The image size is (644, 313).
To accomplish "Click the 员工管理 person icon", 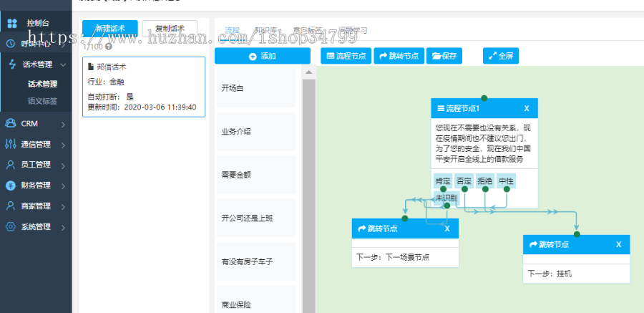I will [11, 165].
